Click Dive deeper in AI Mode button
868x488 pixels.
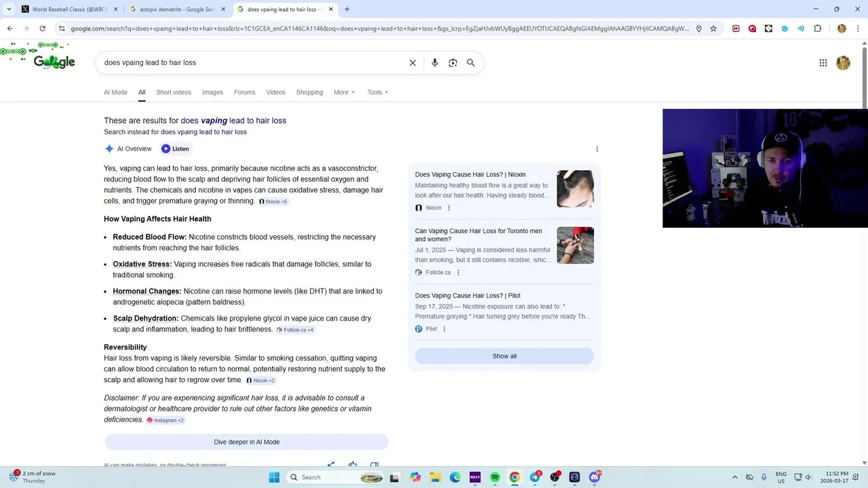(x=247, y=442)
